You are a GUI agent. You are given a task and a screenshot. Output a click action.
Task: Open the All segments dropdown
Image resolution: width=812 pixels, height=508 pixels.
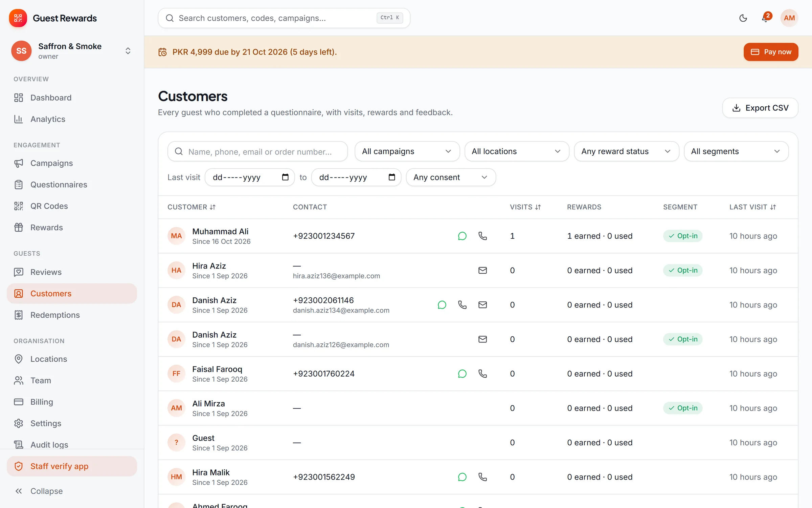coord(736,151)
